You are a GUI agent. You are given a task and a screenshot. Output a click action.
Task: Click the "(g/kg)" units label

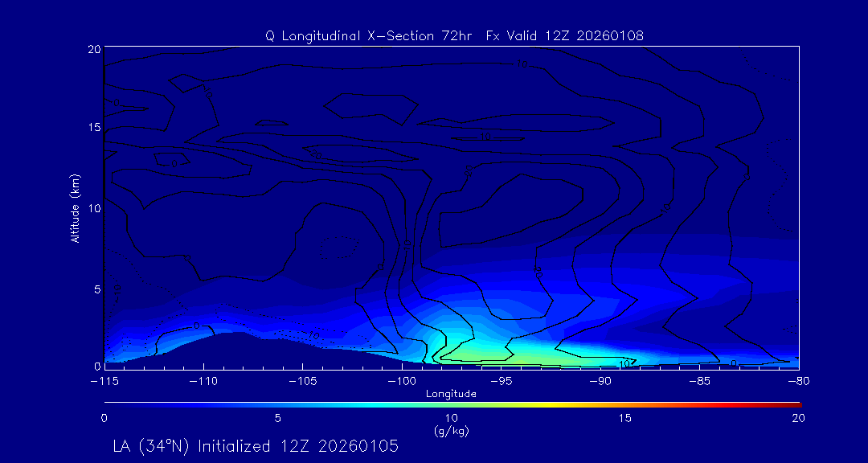pyautogui.click(x=451, y=431)
